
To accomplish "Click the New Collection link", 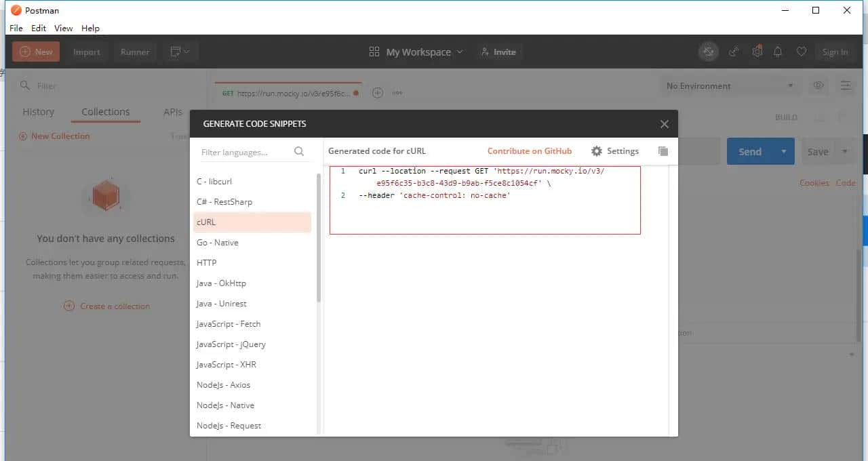I will pos(55,136).
